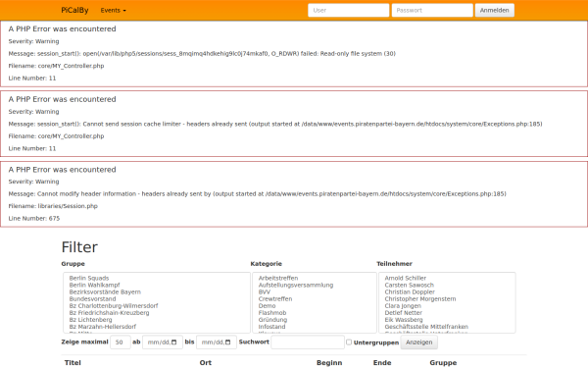Click the Titel column header
This screenshot has height=368, width=588.
click(x=73, y=363)
